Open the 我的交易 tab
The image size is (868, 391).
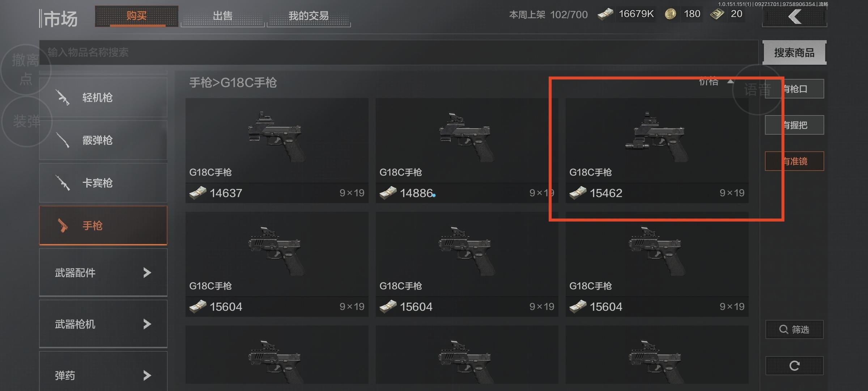click(x=309, y=16)
